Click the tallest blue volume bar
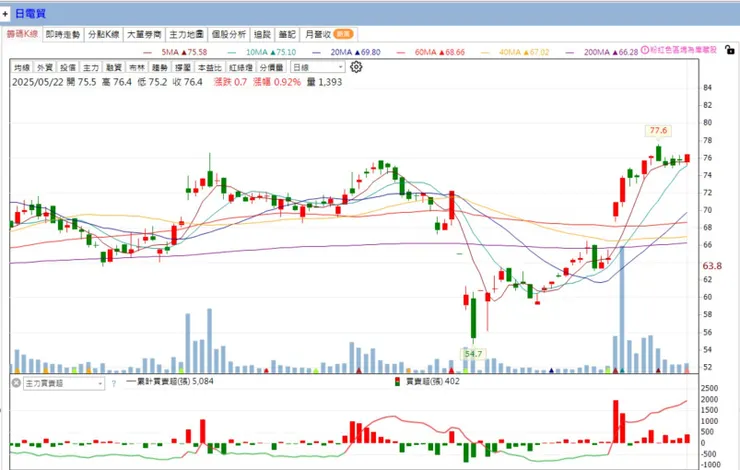The height and width of the screenshot is (470, 740). tap(622, 309)
